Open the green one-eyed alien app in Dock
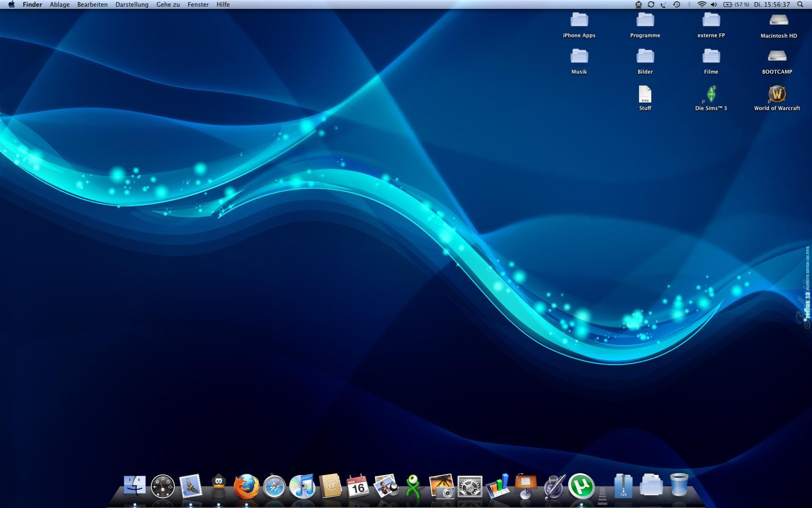Image resolution: width=812 pixels, height=508 pixels. (x=413, y=486)
